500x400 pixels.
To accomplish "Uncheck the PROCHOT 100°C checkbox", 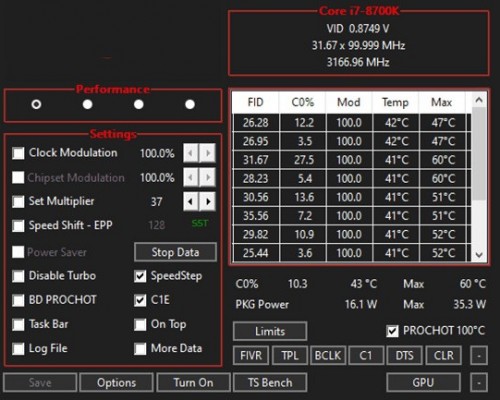I will [392, 331].
